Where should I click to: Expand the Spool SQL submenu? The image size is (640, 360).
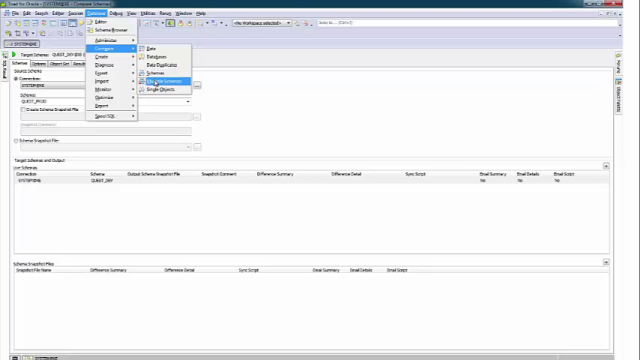tap(111, 116)
